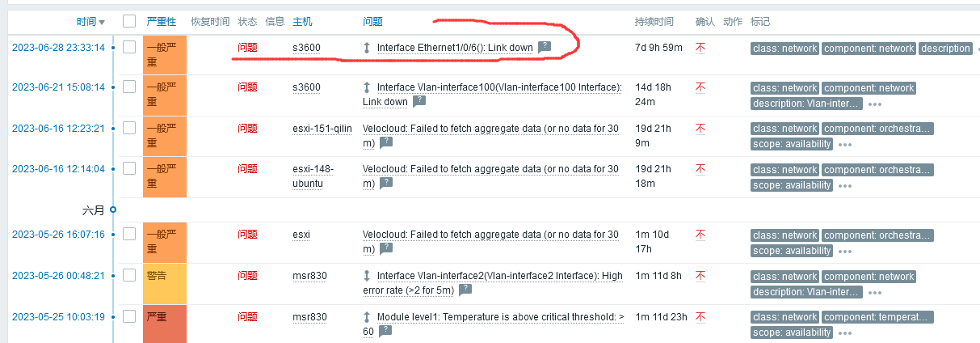Click the 六月 timeline marker circle

coord(113,210)
